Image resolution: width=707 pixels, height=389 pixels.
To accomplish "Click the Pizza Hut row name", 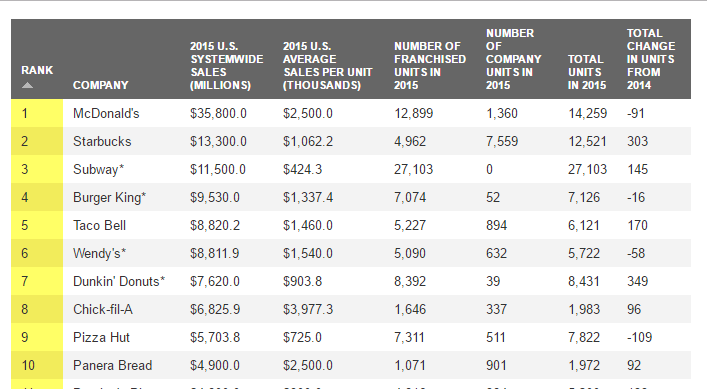I will click(101, 337).
